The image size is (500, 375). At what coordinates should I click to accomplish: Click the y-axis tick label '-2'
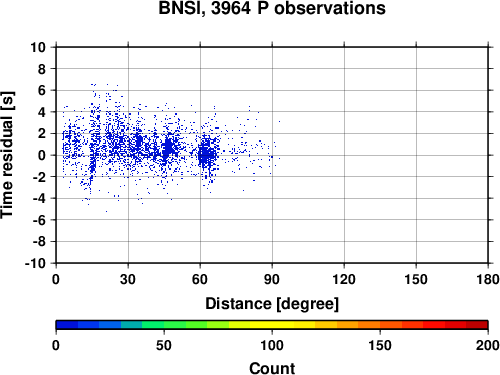click(39, 177)
